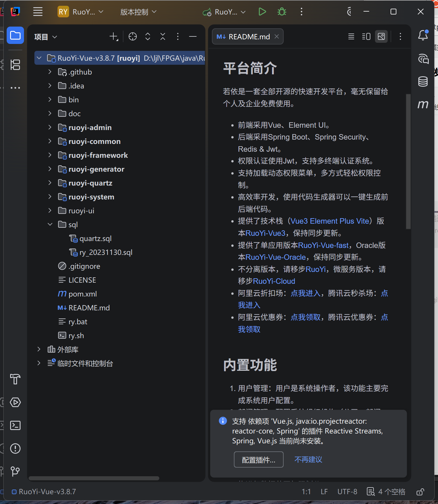Click UTF-8 encoding in status bar
This screenshot has height=504, width=438.
point(347,492)
